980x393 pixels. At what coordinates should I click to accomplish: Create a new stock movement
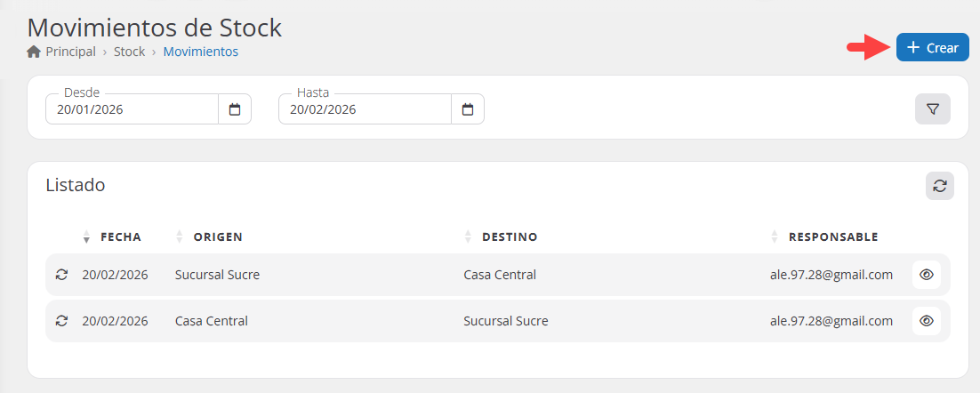[x=932, y=48]
